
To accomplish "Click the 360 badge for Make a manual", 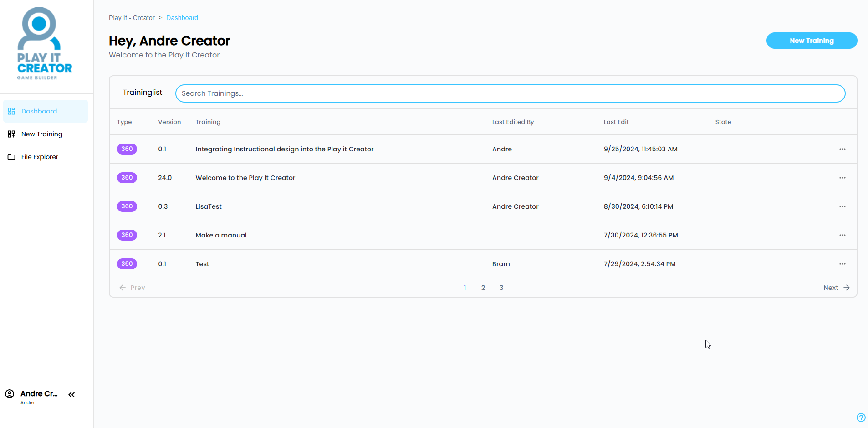I will (x=127, y=235).
